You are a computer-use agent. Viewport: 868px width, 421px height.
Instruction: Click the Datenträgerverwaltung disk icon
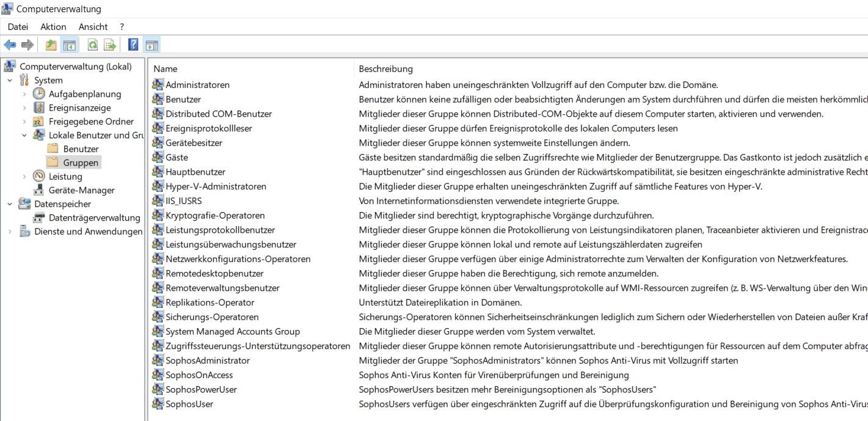[39, 218]
